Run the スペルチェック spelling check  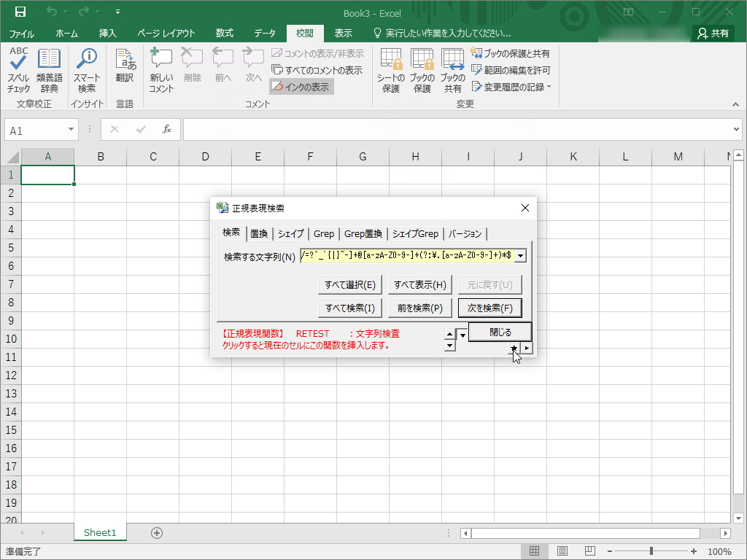click(x=18, y=69)
